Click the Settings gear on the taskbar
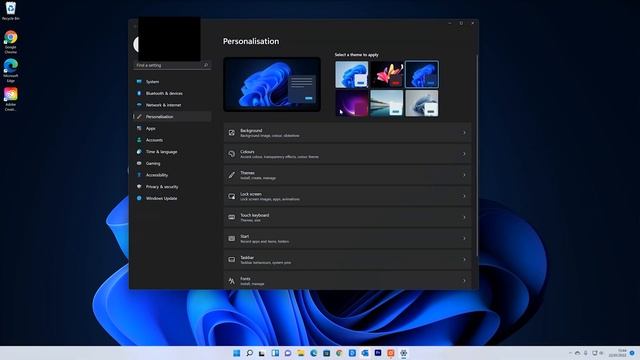This screenshot has width=640, height=360. 404,353
